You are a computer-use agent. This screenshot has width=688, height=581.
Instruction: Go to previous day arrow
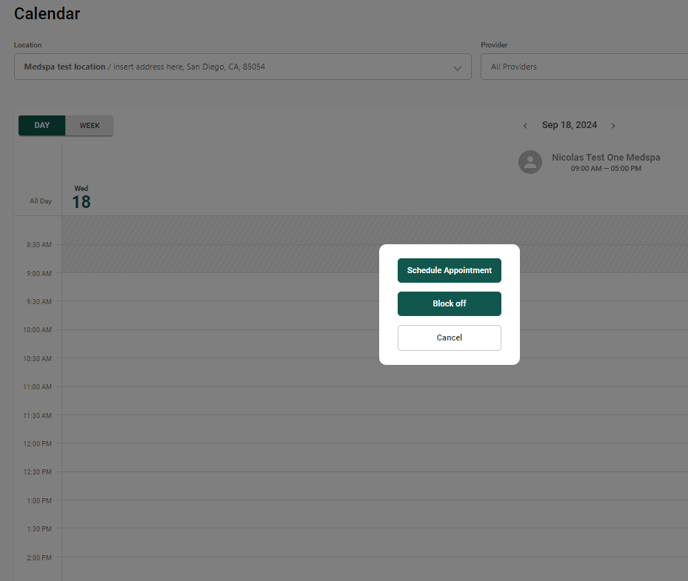point(525,126)
